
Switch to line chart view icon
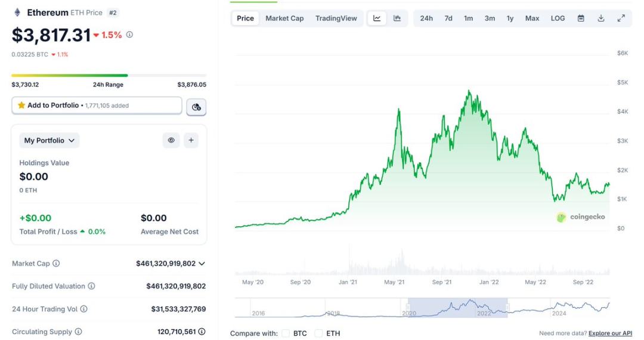point(377,18)
